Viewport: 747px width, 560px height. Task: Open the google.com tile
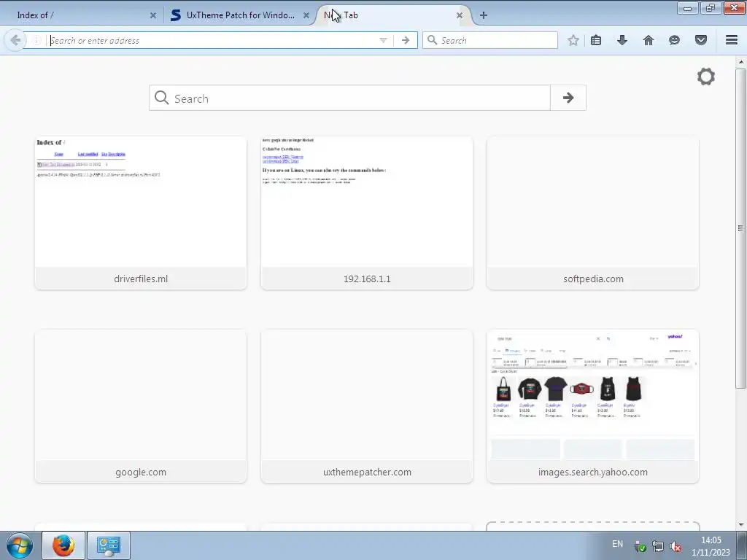141,406
